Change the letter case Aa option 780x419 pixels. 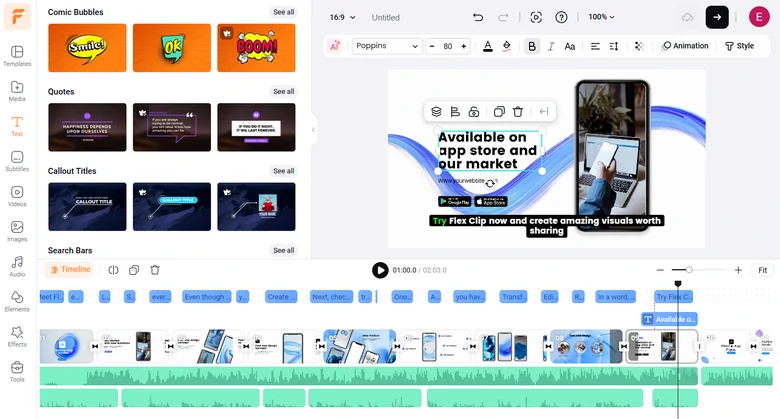tap(570, 46)
